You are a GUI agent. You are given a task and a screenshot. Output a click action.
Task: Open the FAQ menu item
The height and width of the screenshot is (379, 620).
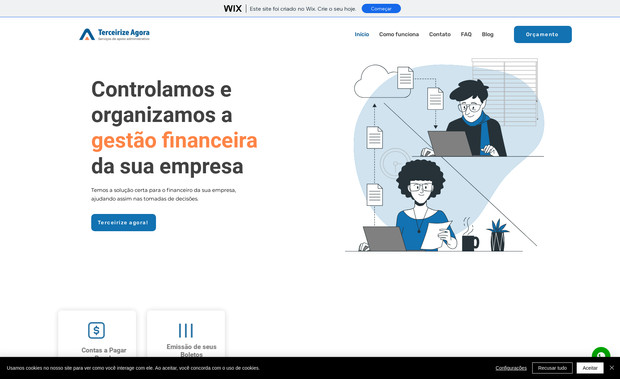click(466, 34)
